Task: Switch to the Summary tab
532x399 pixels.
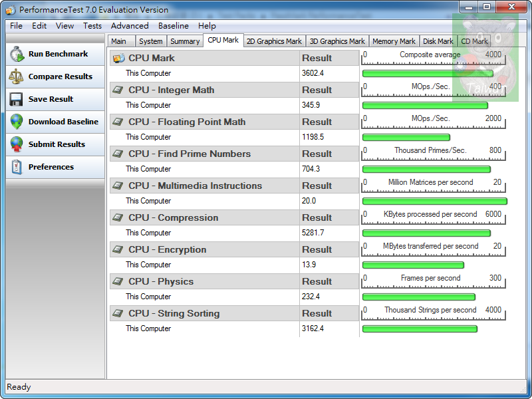Action: pos(185,41)
